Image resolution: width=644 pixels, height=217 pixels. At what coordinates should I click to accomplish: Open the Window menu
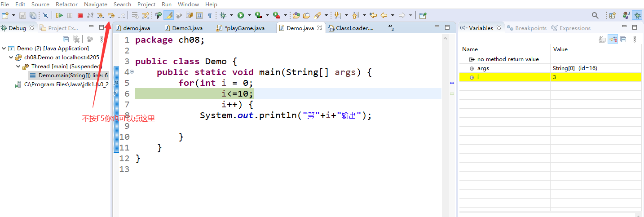click(189, 4)
